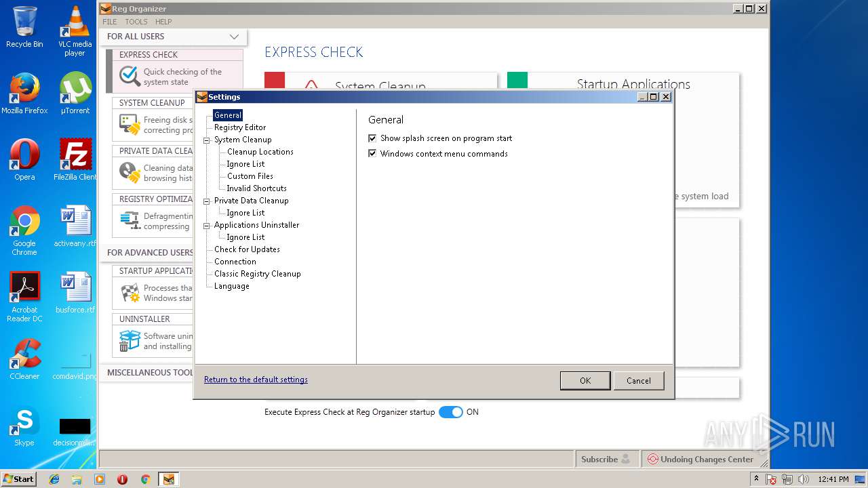Select Invalid Shortcuts settings item
The height and width of the screenshot is (488, 868).
[256, 188]
